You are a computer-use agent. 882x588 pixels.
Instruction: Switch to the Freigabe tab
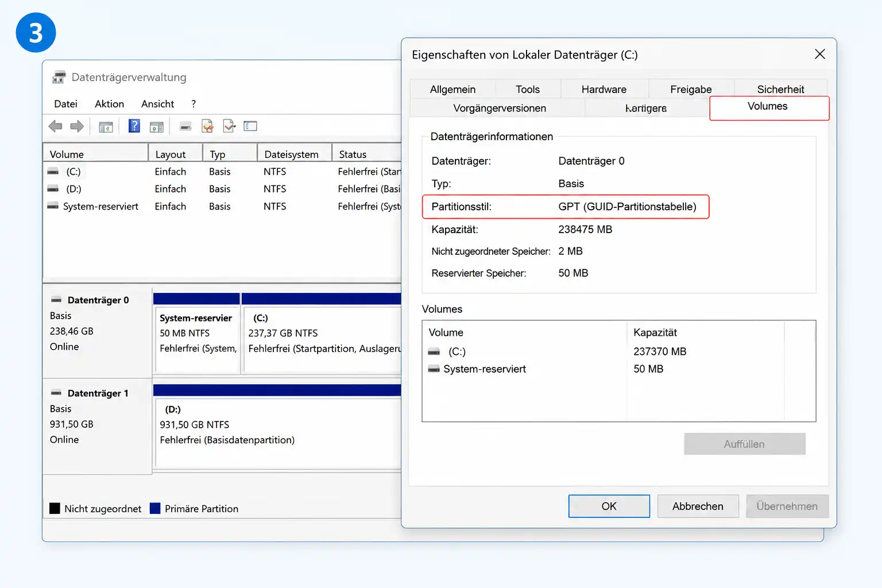(691, 89)
